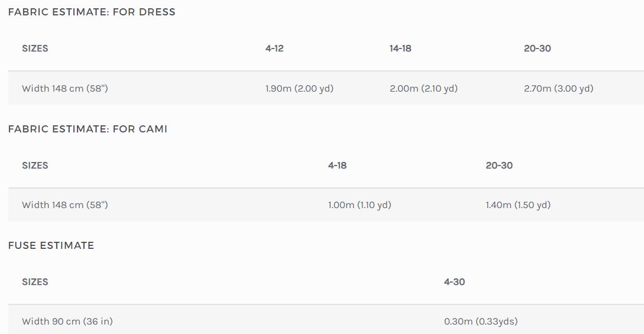Click the 2.00m (2.10 yd) dress value
This screenshot has height=334, width=644.
point(424,88)
